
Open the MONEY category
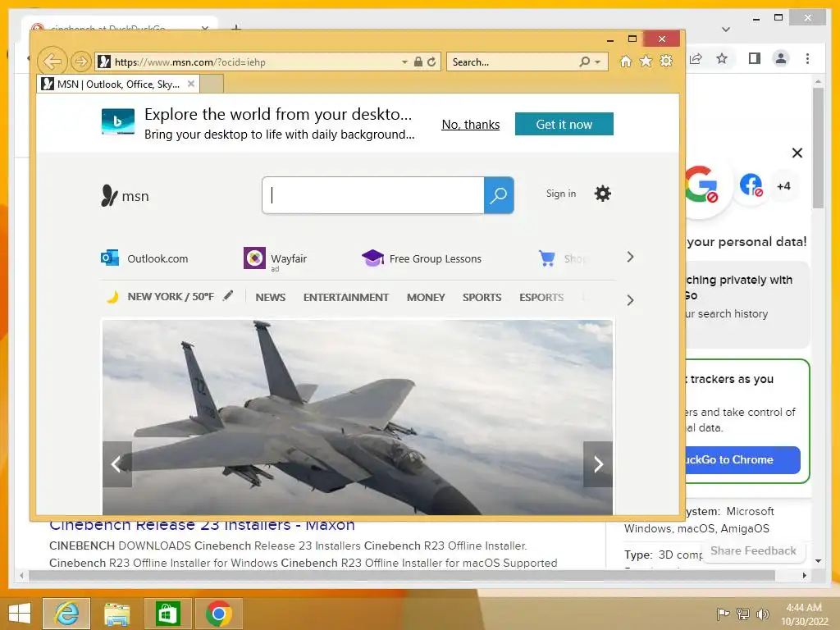[x=426, y=297]
